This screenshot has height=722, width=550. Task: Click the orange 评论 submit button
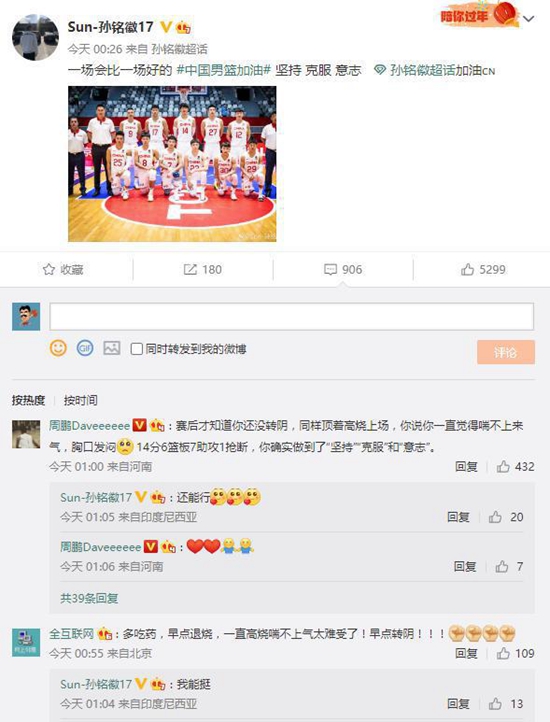(506, 352)
